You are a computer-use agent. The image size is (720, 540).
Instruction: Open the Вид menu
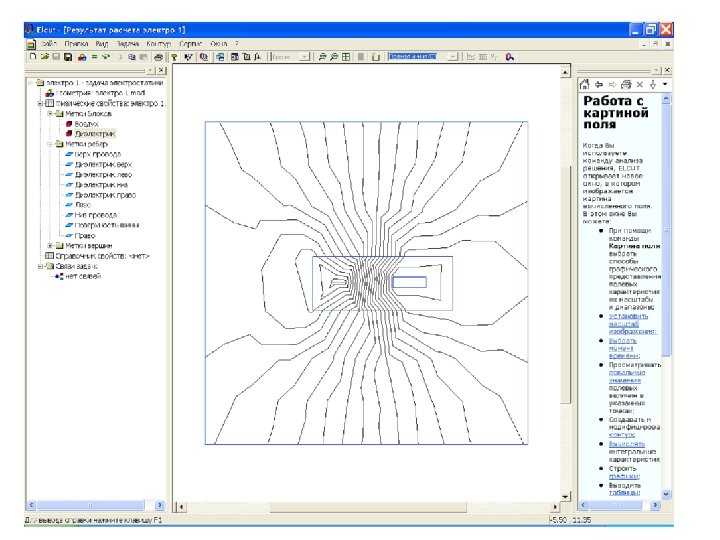[x=102, y=44]
